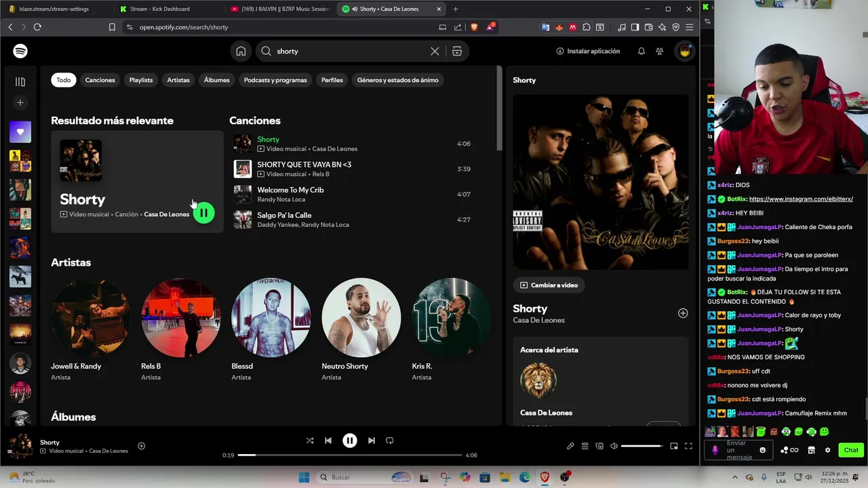Select the Álbumes filter chip
868x488 pixels.
[217, 80]
